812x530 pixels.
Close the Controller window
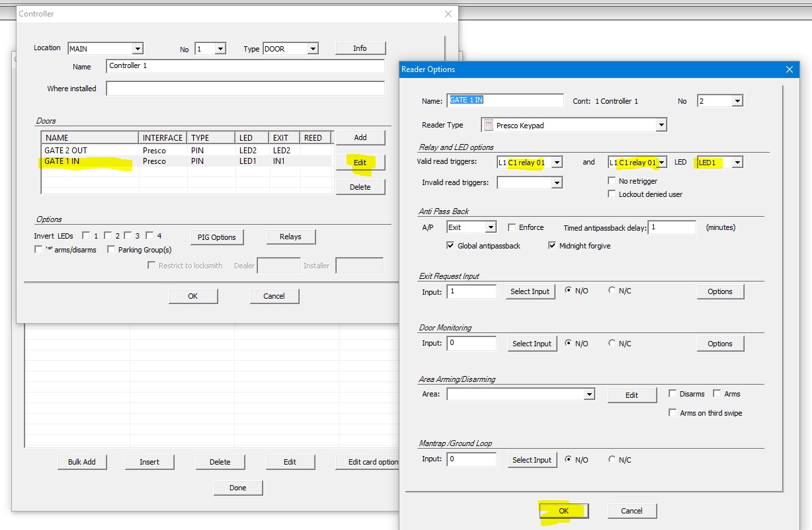coord(448,13)
